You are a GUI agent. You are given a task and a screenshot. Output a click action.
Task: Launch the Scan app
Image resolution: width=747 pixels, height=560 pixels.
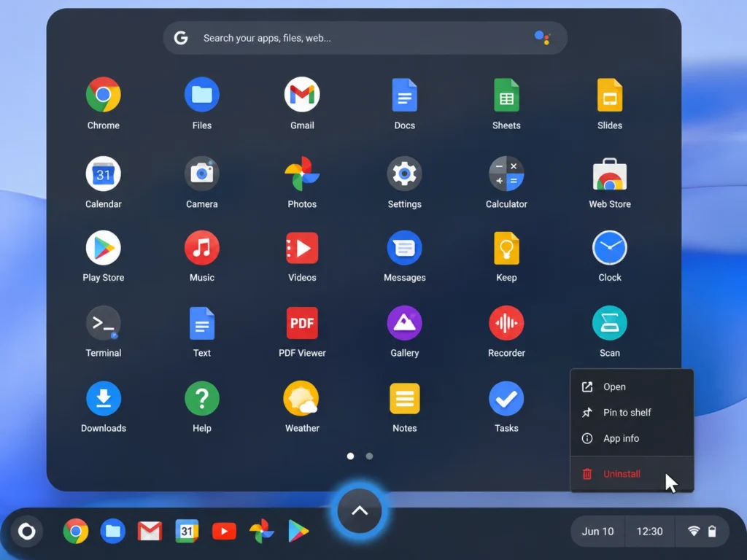(x=610, y=323)
